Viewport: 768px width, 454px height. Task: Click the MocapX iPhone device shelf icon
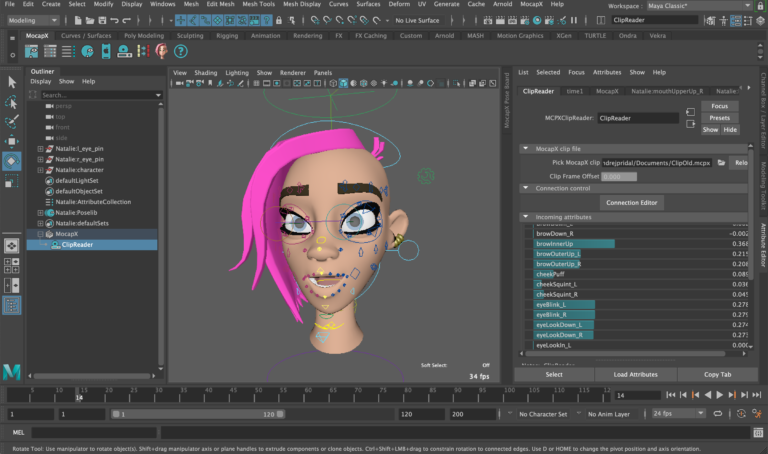coord(106,51)
